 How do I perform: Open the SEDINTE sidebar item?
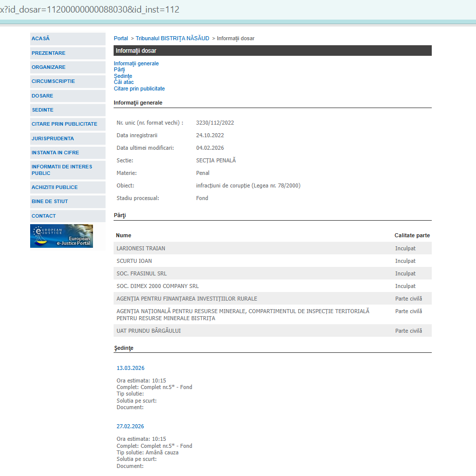coord(42,110)
